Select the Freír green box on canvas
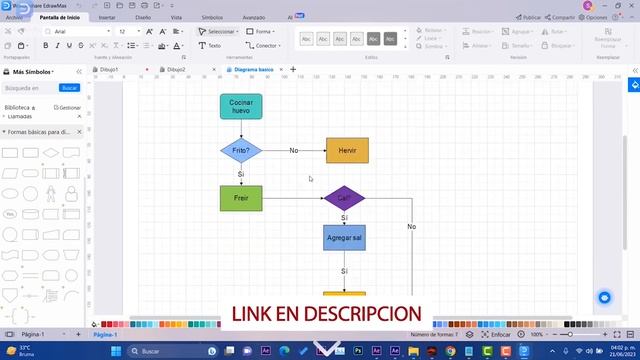This screenshot has height=360, width=640. (x=241, y=198)
